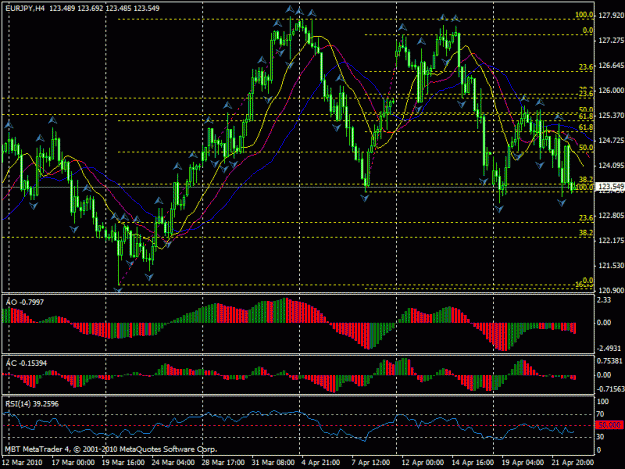Click the 122.805 price axis label
Screen dimensions: 625x469
[611, 215]
